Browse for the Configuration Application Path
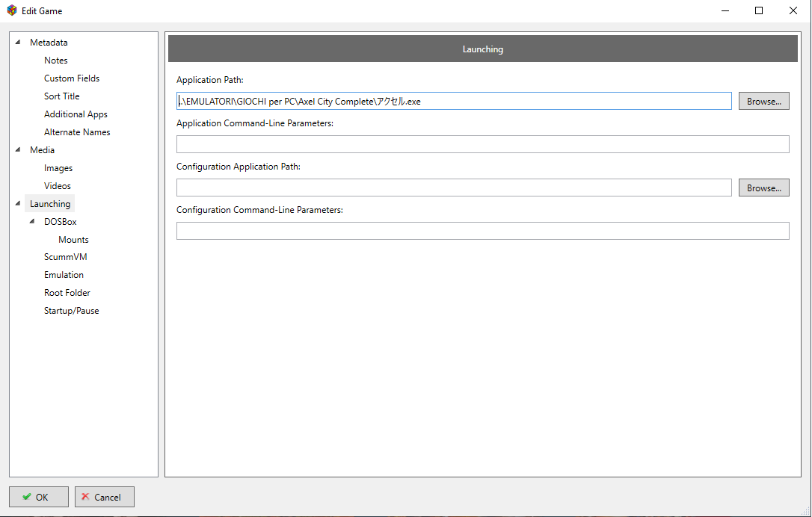 tap(764, 188)
